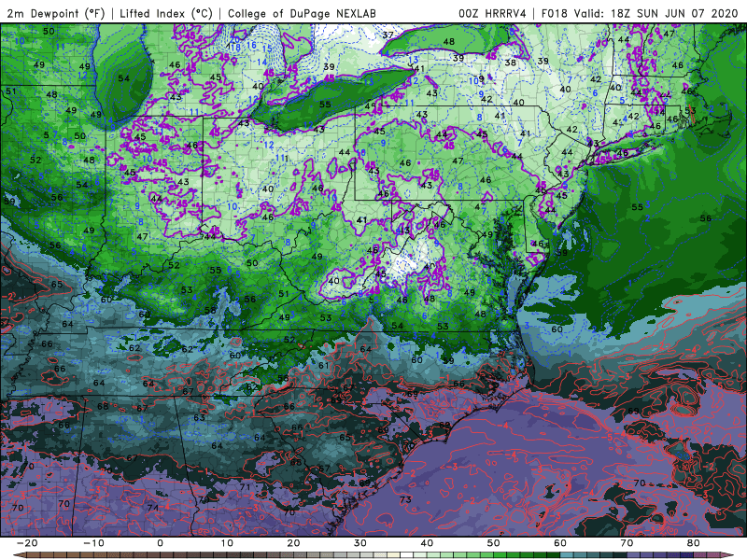Click the dewpoint value 38 in the upper map
Viewport: 747px width, 560px height.
point(510,63)
